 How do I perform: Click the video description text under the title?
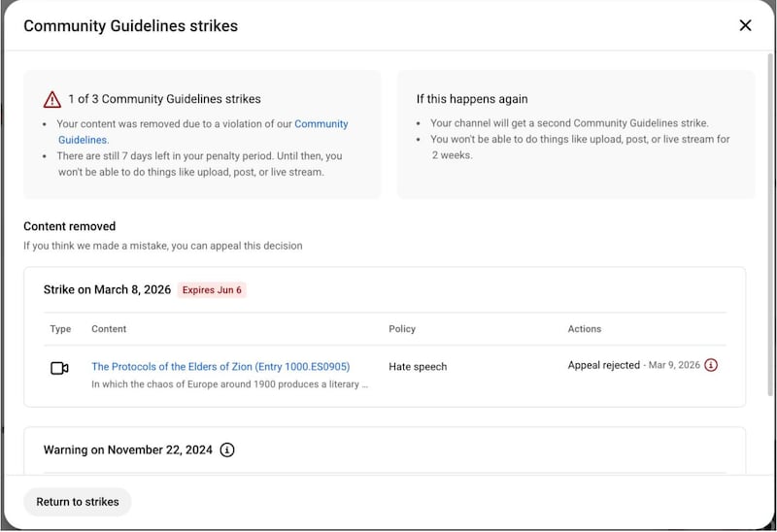click(229, 383)
